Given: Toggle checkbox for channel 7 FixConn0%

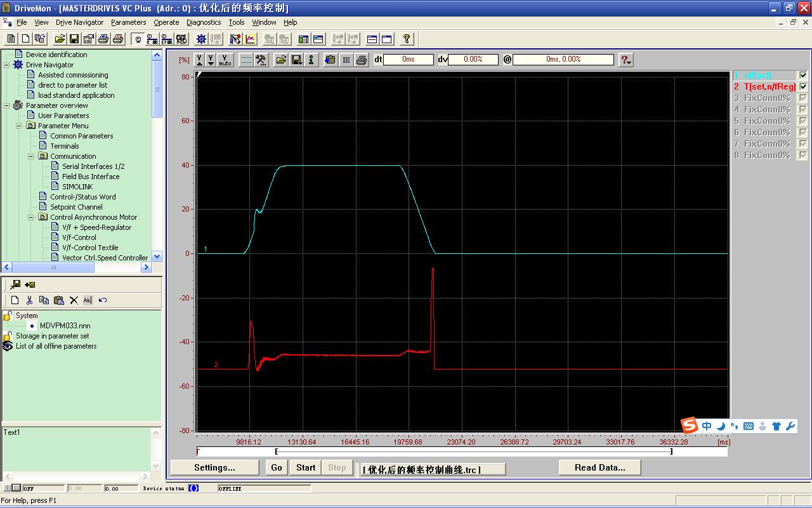Looking at the screenshot, I should (803, 144).
